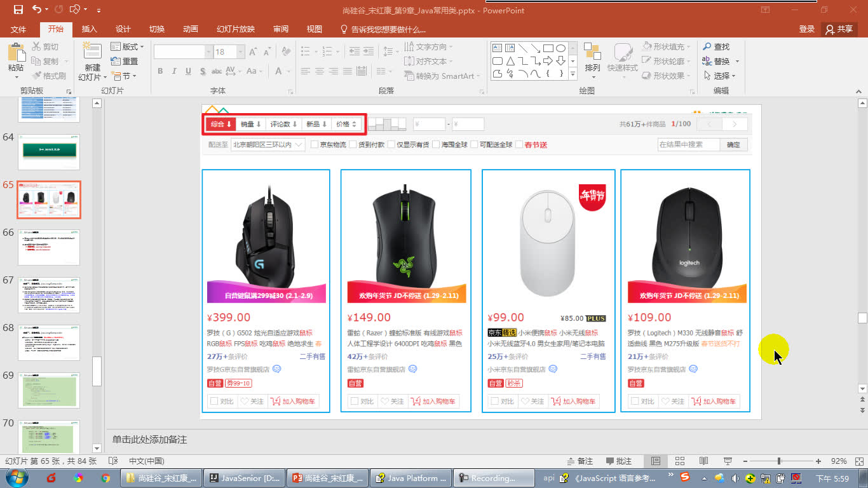868x488 pixels.
Task: Toggle bold formatting
Action: point(160,71)
